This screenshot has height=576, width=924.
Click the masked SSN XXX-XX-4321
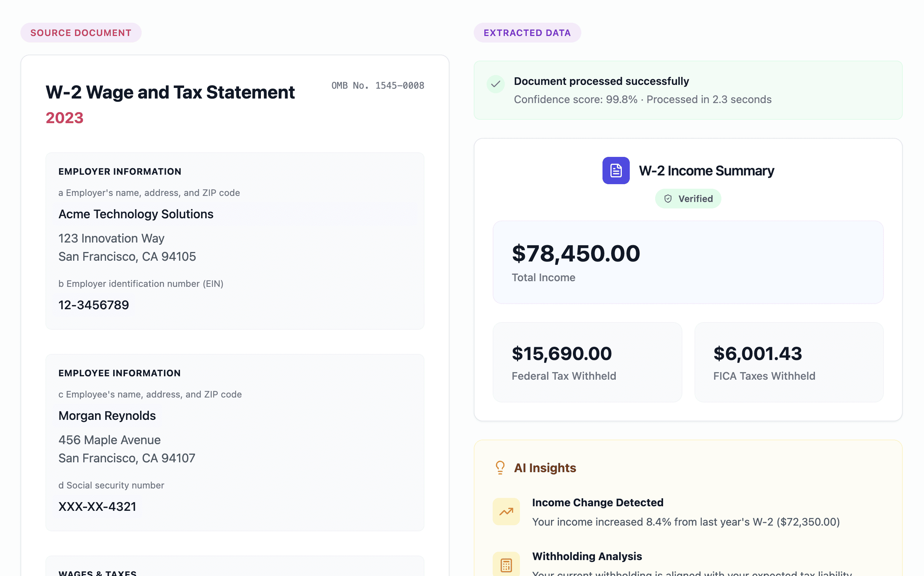97,506
